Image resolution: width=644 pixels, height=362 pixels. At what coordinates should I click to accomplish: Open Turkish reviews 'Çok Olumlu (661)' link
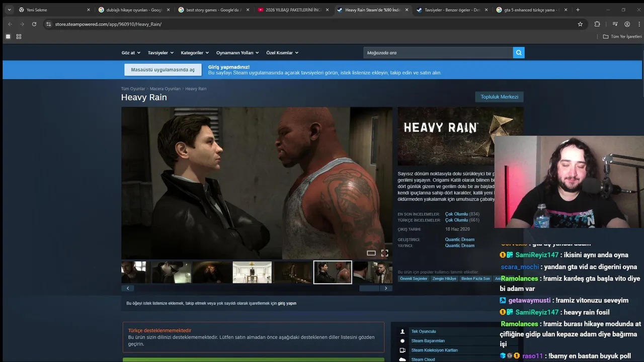pyautogui.click(x=462, y=220)
